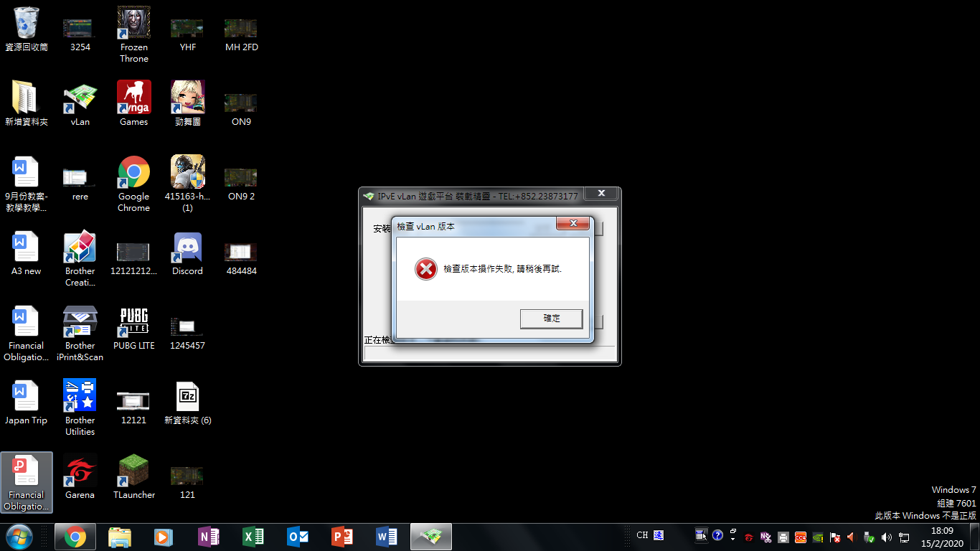980x551 pixels.
Task: Open Windows Media Player from the taskbar
Action: click(x=164, y=537)
